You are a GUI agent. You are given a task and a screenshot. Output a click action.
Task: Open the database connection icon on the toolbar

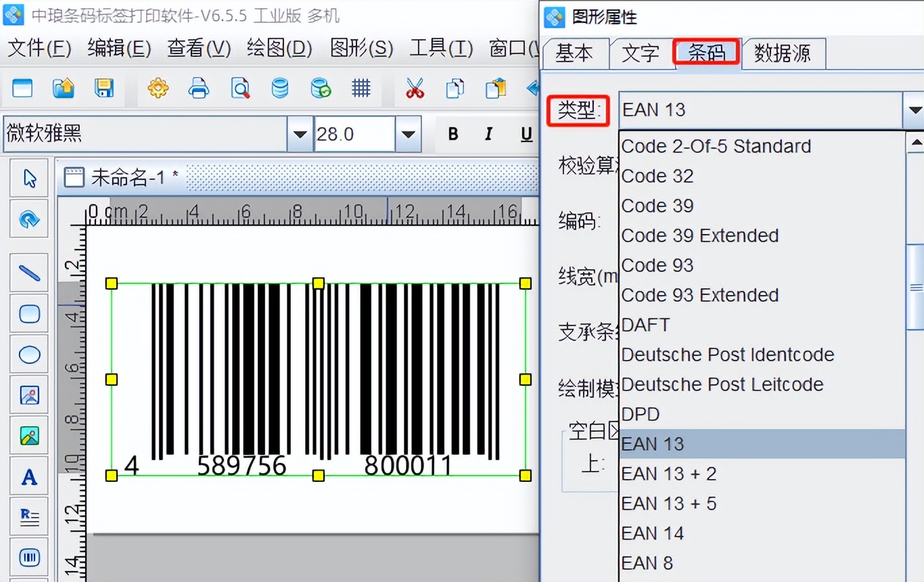(280, 88)
